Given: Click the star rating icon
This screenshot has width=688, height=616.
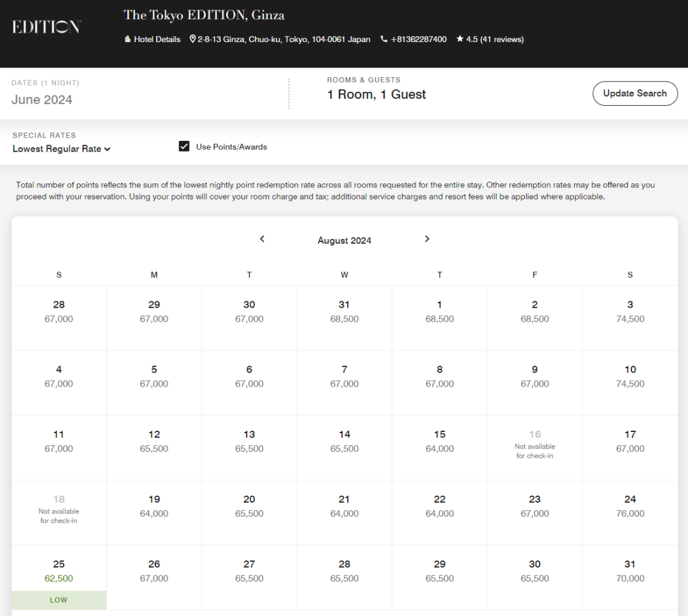Looking at the screenshot, I should point(460,39).
